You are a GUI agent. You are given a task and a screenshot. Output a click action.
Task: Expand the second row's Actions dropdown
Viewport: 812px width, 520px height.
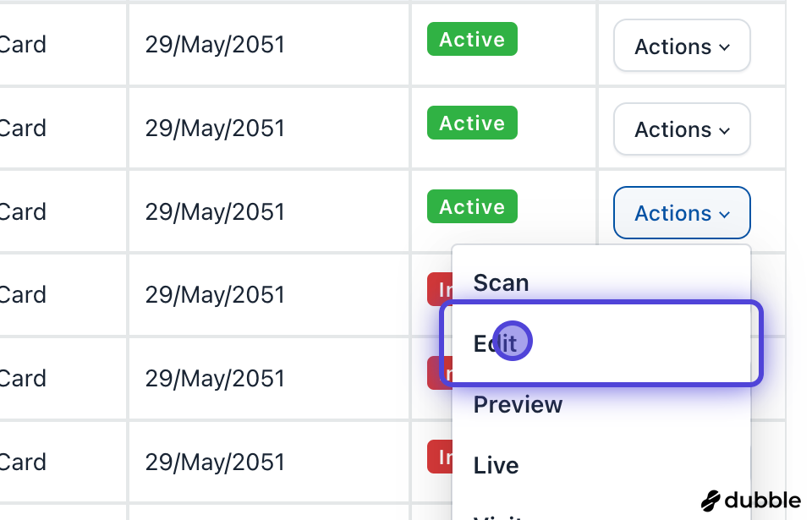682,129
